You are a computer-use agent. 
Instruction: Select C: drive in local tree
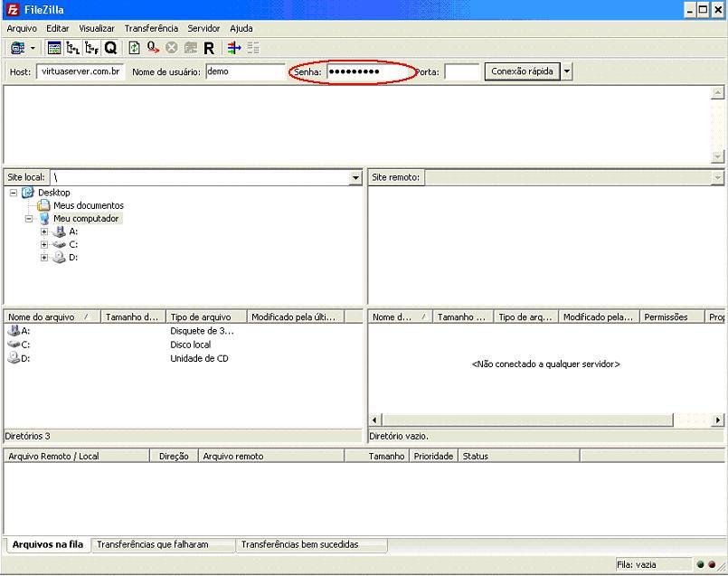click(73, 245)
